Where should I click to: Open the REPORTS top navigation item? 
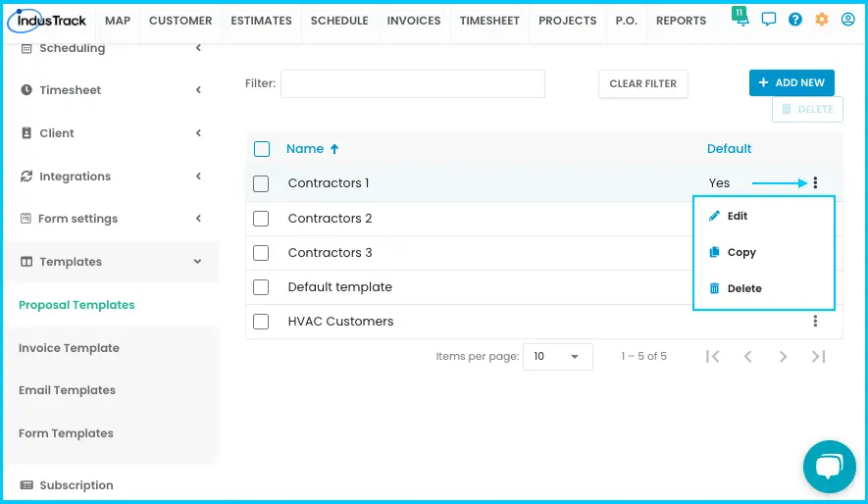pyautogui.click(x=681, y=21)
